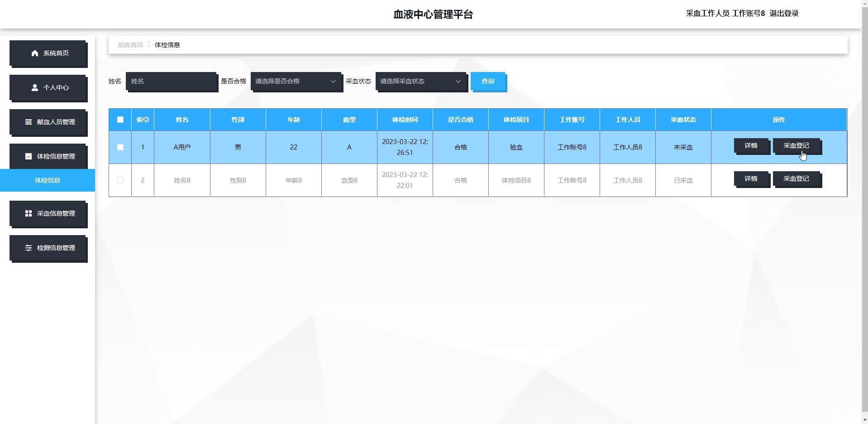Select the 体检信息 submenu item
The height and width of the screenshot is (424, 868).
coord(48,180)
